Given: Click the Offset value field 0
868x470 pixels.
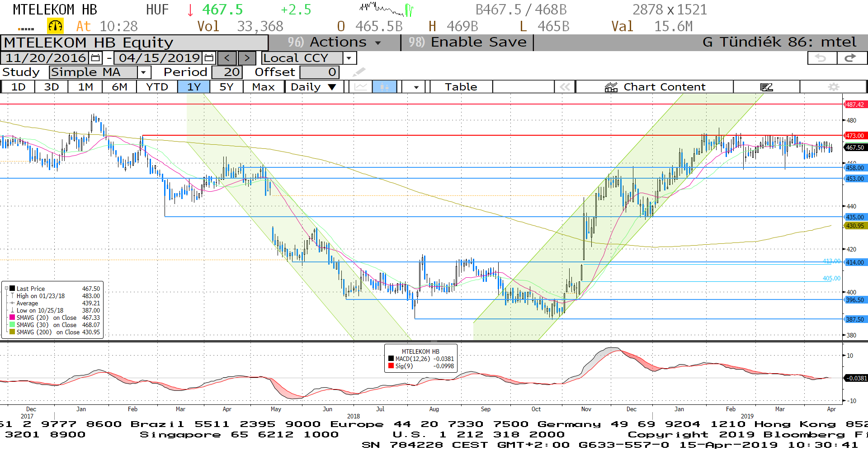Looking at the screenshot, I should coord(319,72).
